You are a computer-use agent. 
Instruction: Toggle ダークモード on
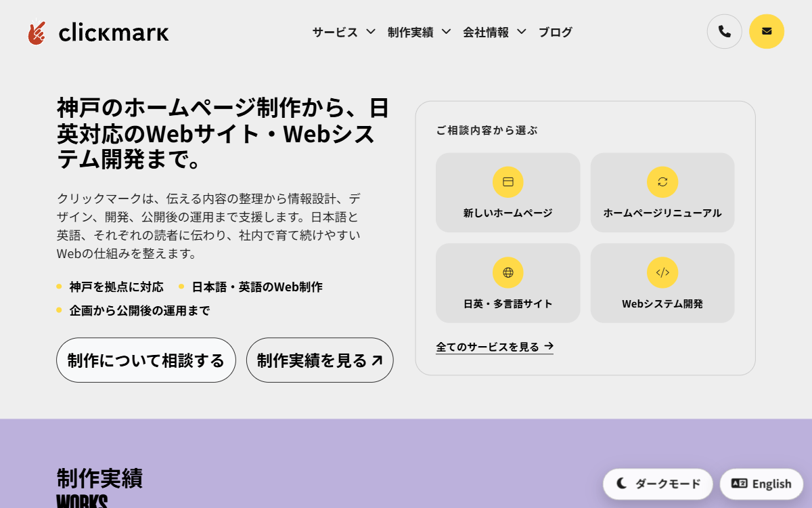658,484
